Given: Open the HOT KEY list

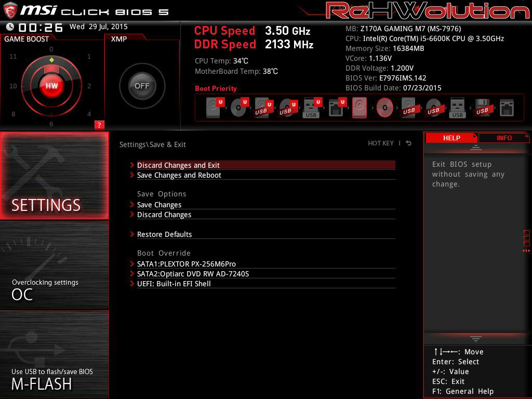Looking at the screenshot, I should (381, 143).
